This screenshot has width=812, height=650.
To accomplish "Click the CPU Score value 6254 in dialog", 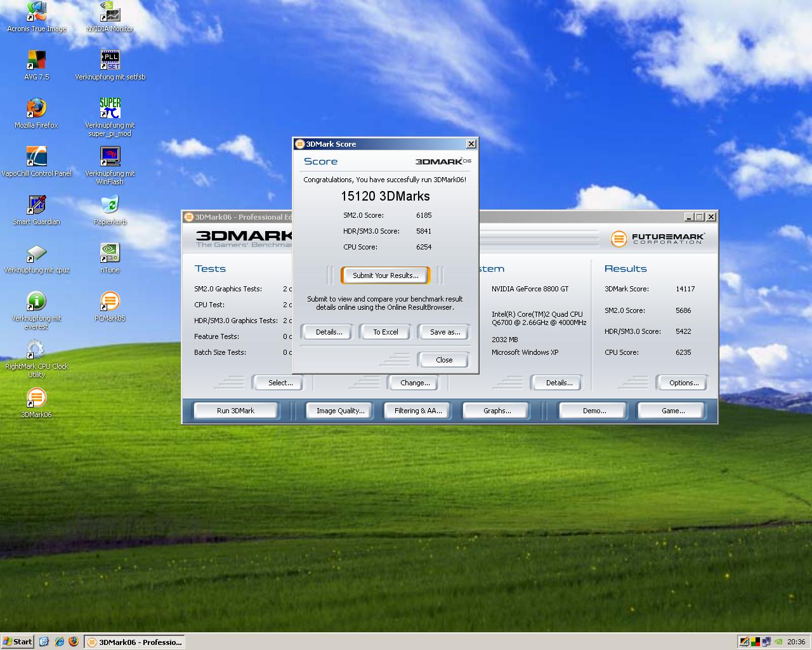I will coord(424,247).
